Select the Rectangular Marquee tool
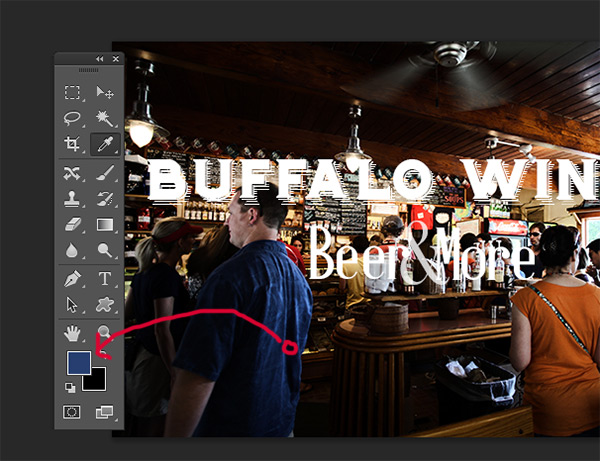The image size is (600, 461). click(72, 93)
